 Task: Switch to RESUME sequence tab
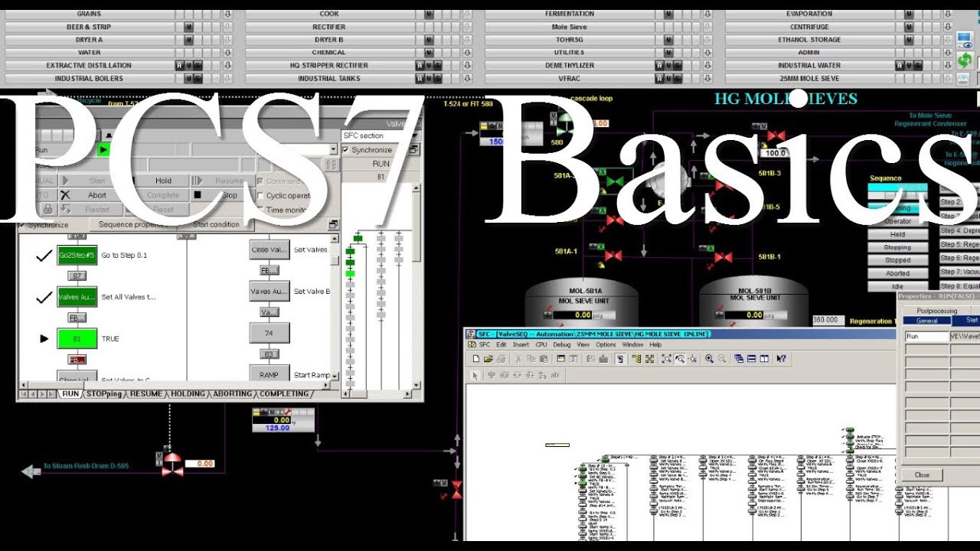[x=145, y=394]
